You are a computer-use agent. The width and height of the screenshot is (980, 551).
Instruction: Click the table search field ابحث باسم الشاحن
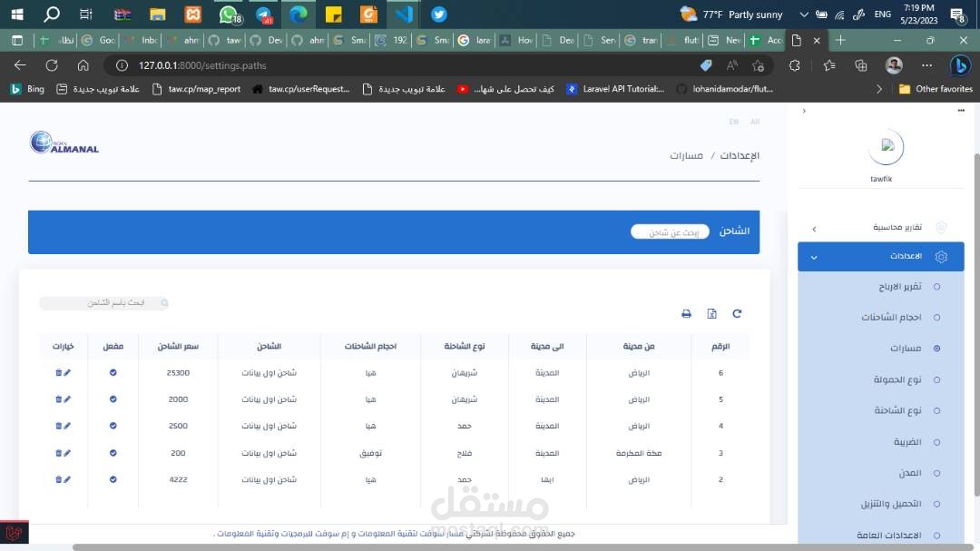tap(104, 303)
